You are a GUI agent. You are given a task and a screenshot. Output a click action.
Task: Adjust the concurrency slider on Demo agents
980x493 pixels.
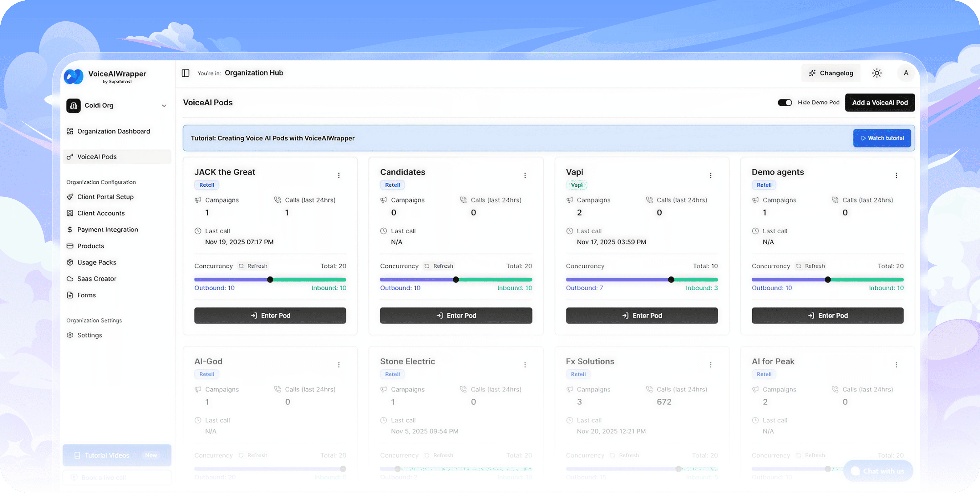click(x=828, y=279)
